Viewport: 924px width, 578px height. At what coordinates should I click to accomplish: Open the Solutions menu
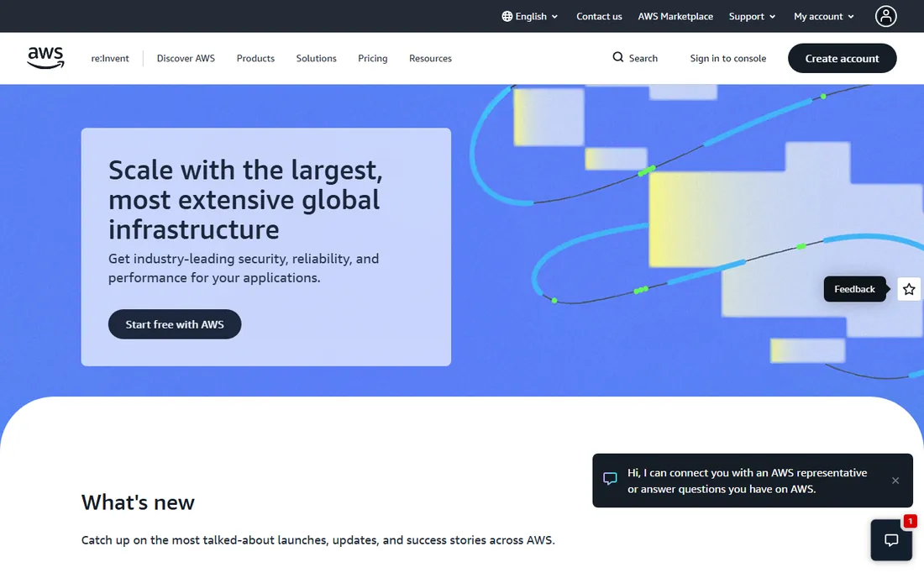pyautogui.click(x=316, y=58)
